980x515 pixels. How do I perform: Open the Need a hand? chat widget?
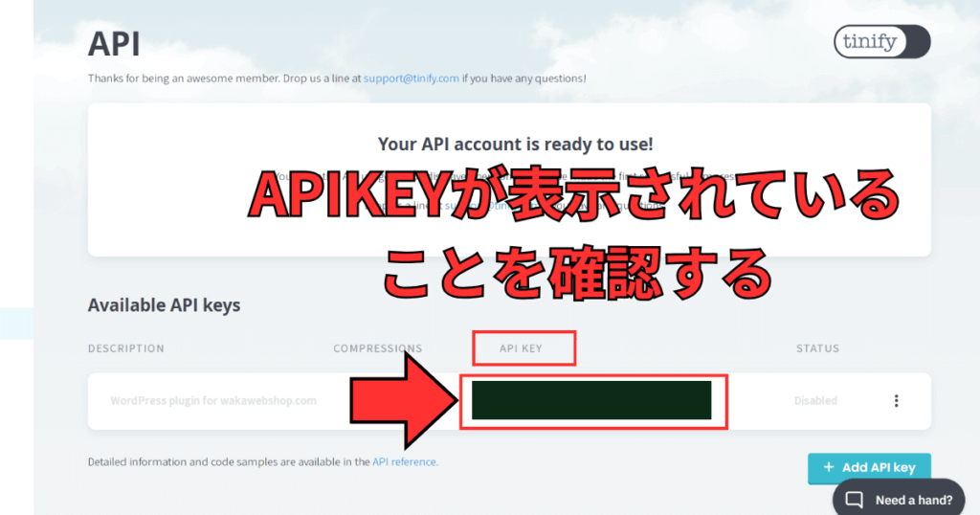(x=899, y=499)
